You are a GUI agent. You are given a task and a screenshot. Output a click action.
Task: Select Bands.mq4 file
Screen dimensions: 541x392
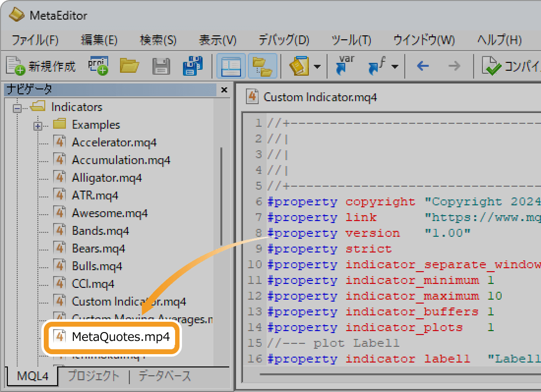coord(100,231)
